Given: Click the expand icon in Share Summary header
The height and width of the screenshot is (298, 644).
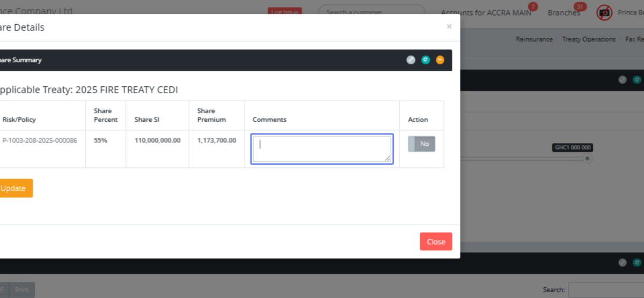Looking at the screenshot, I should (411, 60).
